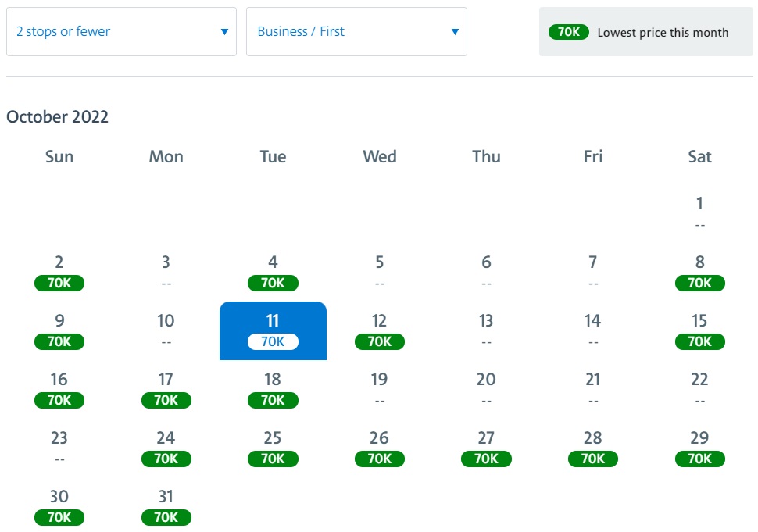Click the 70K badge under October 26
Viewport: 758px width, 532px height.
click(380, 459)
